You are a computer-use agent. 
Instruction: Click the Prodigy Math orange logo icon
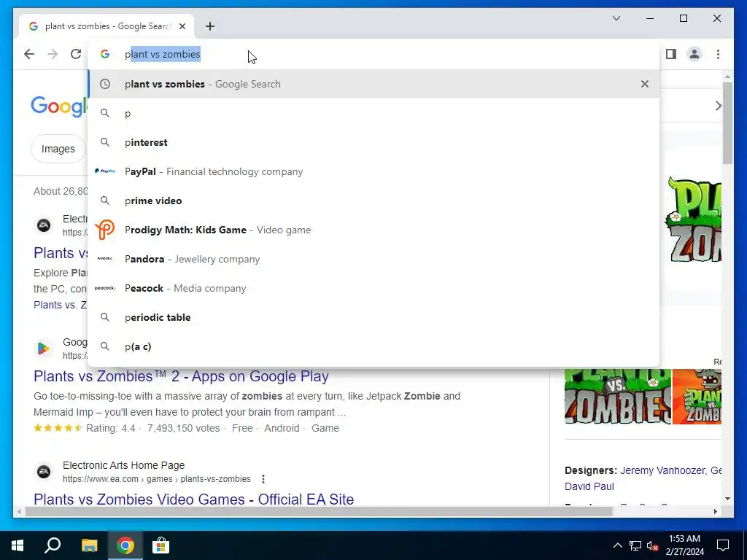point(105,230)
